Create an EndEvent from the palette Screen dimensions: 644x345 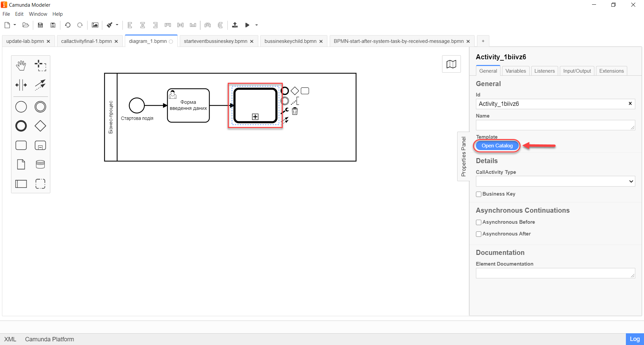pyautogui.click(x=21, y=126)
